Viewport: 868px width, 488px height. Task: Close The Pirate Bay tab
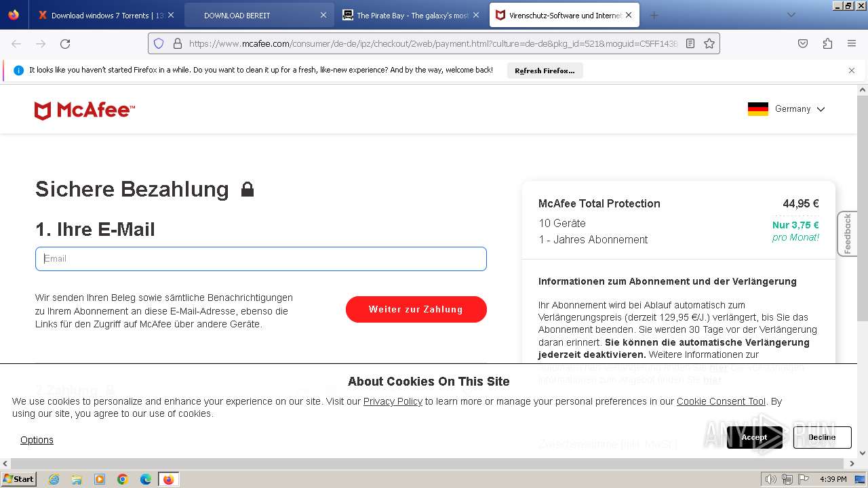(x=476, y=15)
